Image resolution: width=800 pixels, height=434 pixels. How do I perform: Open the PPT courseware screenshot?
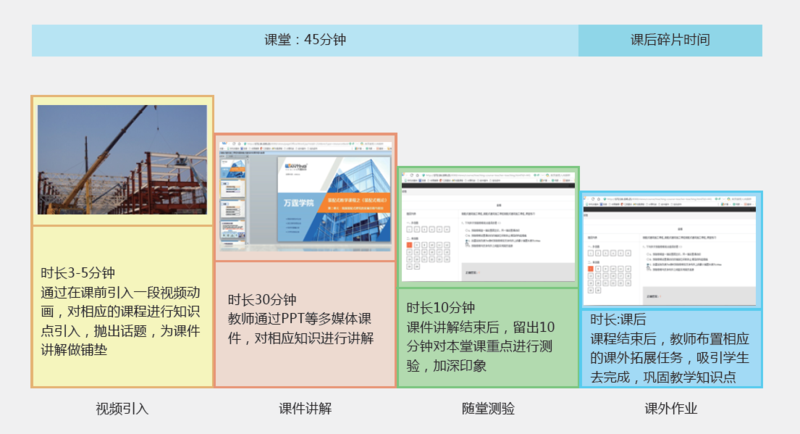tap(305, 197)
